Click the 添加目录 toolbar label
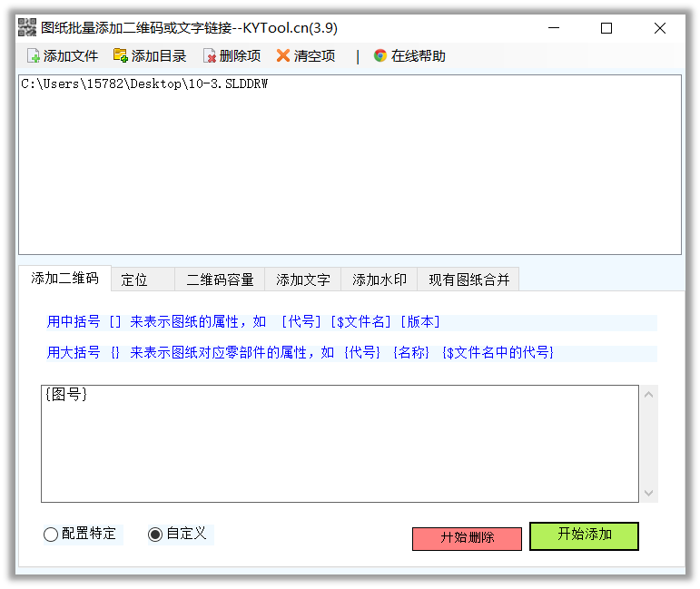 [x=159, y=55]
